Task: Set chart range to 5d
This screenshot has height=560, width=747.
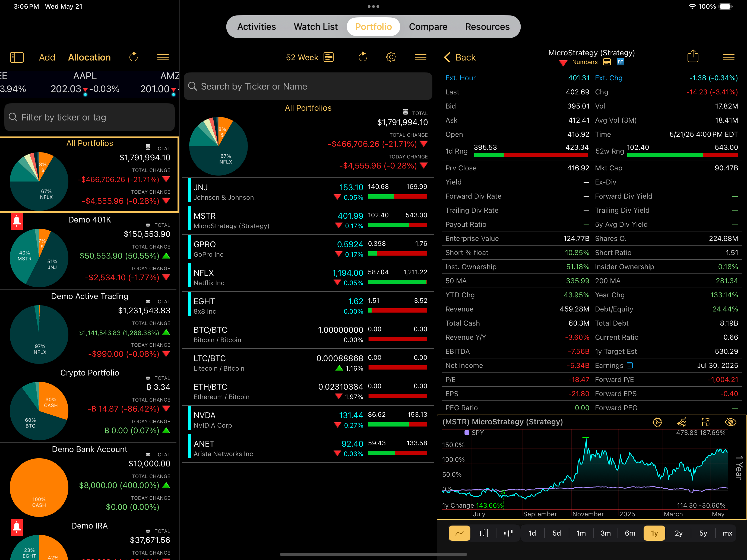Action: 556,533
